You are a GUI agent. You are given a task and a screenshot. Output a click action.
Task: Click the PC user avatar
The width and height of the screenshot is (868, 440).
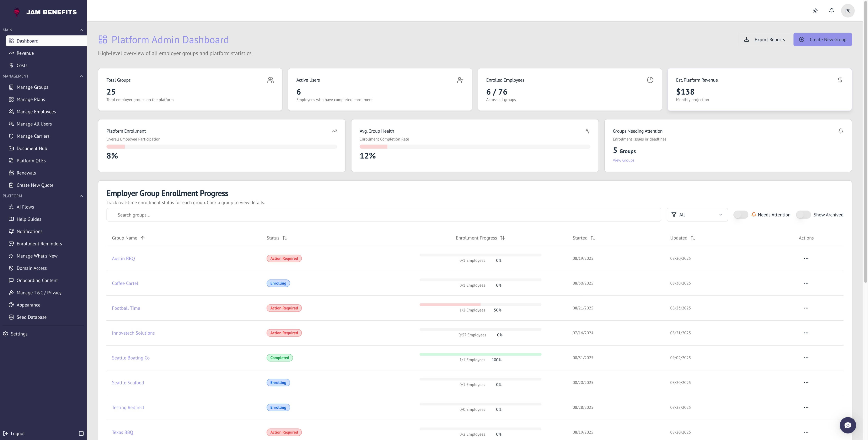pyautogui.click(x=847, y=11)
